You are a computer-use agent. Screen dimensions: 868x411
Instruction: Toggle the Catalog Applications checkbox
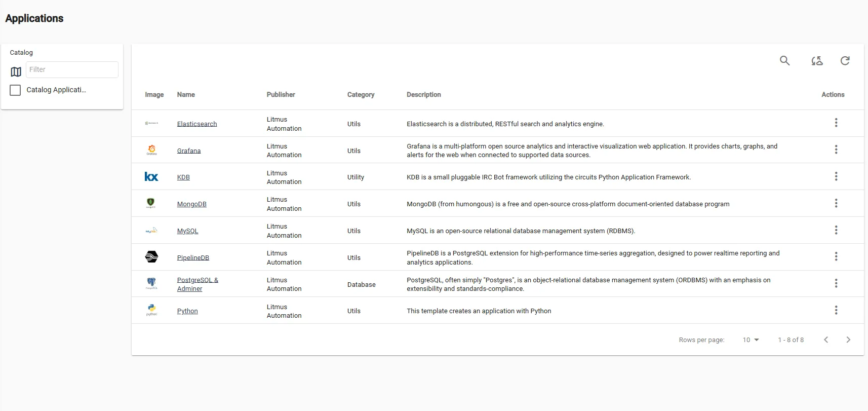[16, 90]
